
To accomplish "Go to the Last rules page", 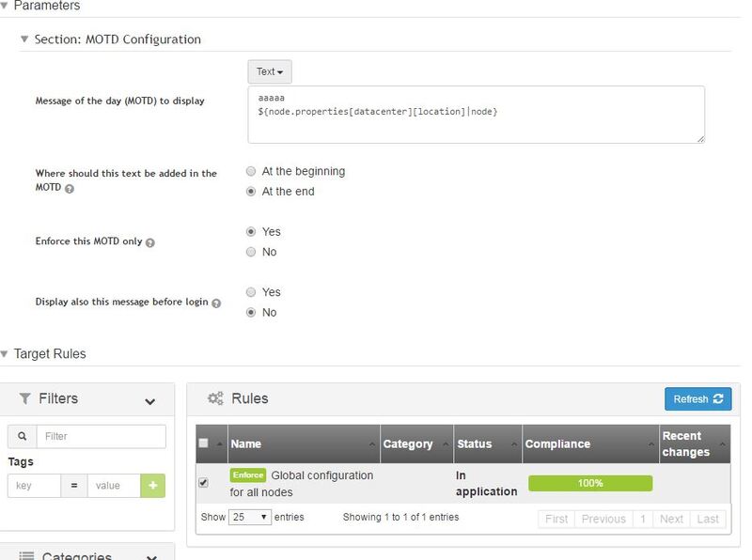I will pyautogui.click(x=708, y=519).
